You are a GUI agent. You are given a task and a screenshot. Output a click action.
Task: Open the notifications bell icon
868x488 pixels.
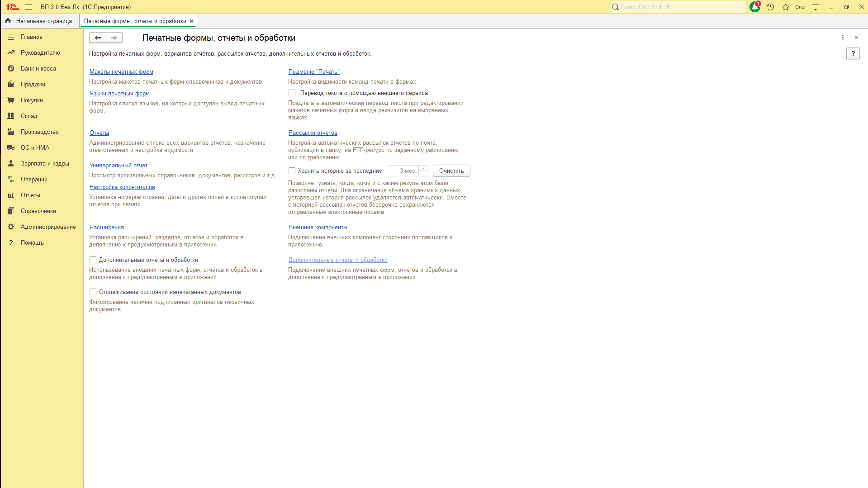[x=754, y=7]
